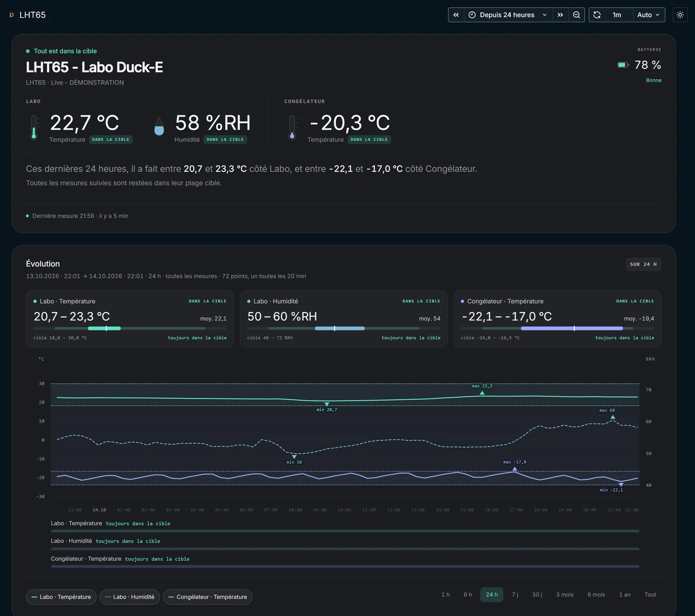Toggle Labo · Humidité series in legend
The image size is (695, 616).
[x=130, y=597]
